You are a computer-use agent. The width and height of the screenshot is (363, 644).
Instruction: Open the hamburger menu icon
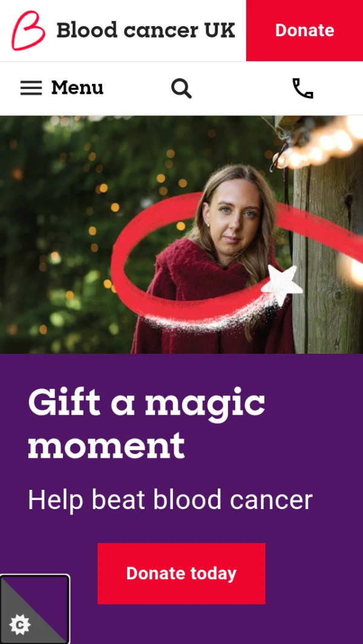pos(31,88)
